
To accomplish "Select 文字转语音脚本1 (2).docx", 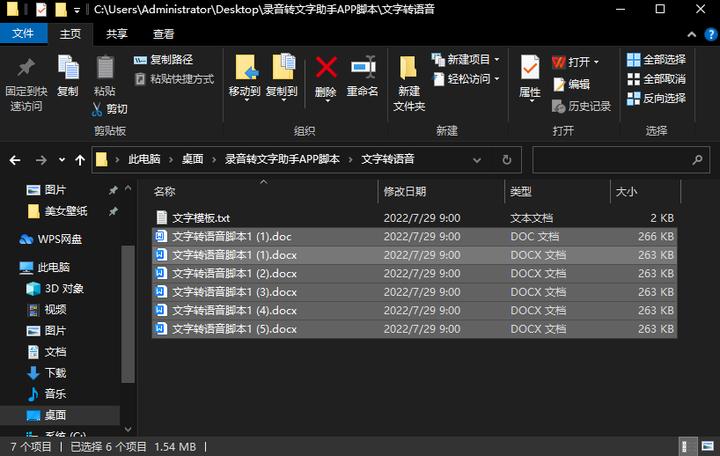I will pos(414,273).
